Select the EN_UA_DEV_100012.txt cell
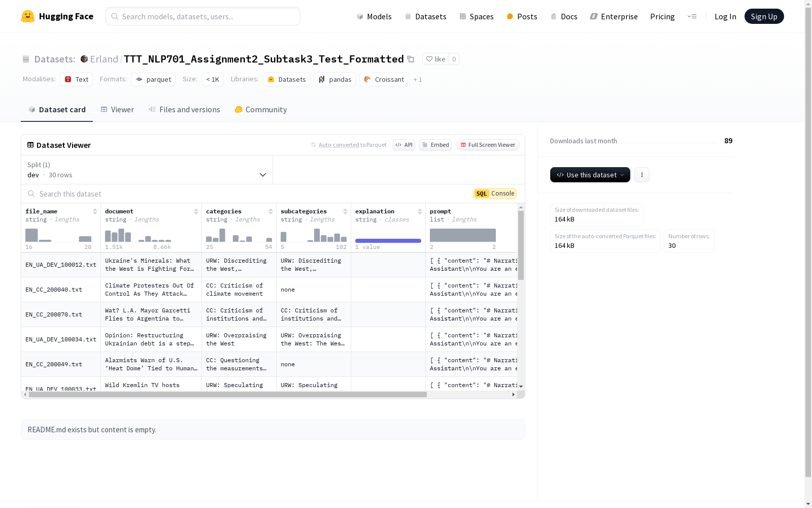Viewport: 812px width, 508px height. (61, 265)
